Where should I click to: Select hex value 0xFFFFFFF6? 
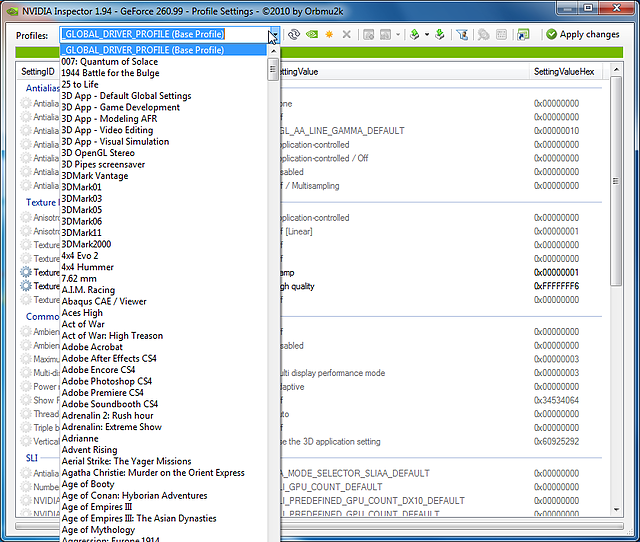pos(556,286)
